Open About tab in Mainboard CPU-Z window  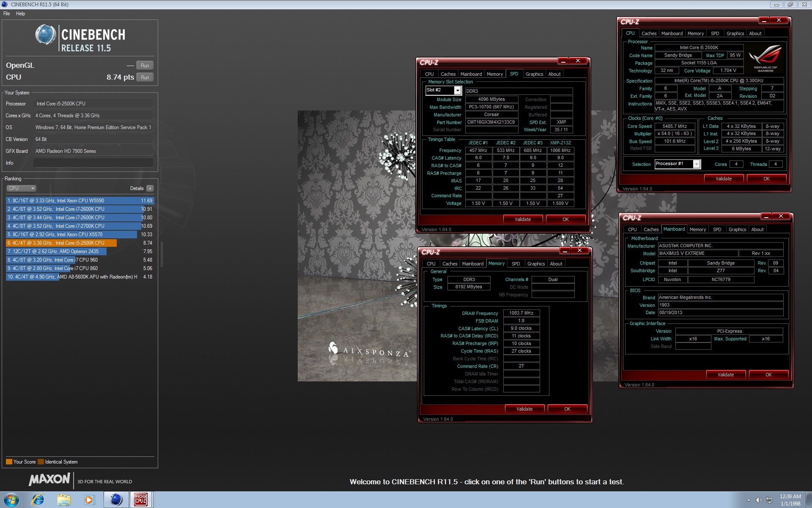pyautogui.click(x=757, y=229)
